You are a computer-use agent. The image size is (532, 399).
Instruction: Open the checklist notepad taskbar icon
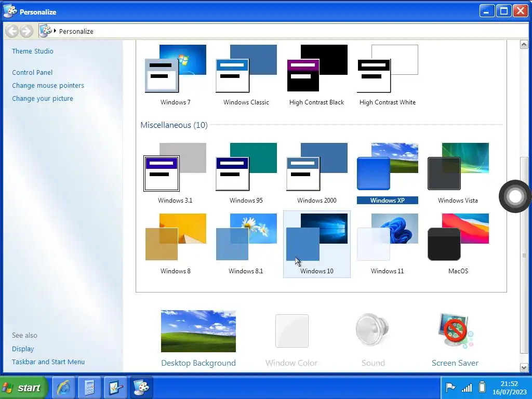click(115, 387)
